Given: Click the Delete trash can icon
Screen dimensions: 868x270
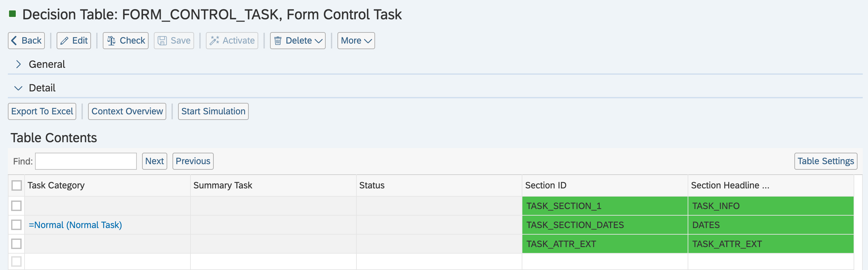Looking at the screenshot, I should pos(278,41).
